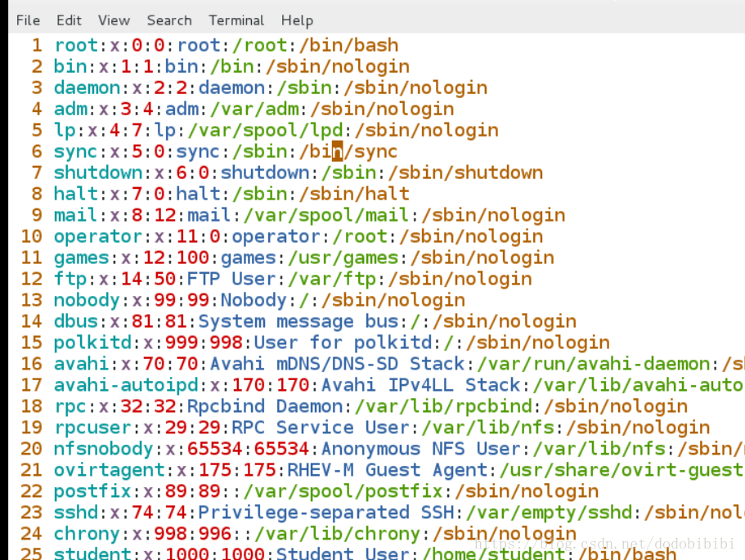The width and height of the screenshot is (745, 560).
Task: Click '/var/adm' path on line 4
Action: (254, 109)
